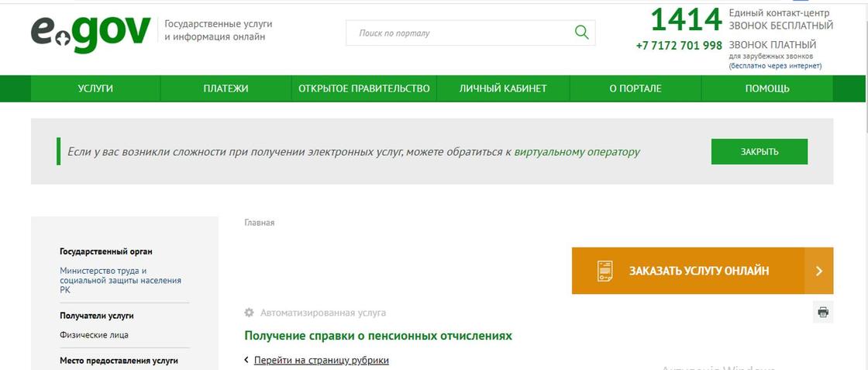Viewport: 868px width, 370px height.
Task: Click the 1414 contact-center number
Action: (x=687, y=20)
